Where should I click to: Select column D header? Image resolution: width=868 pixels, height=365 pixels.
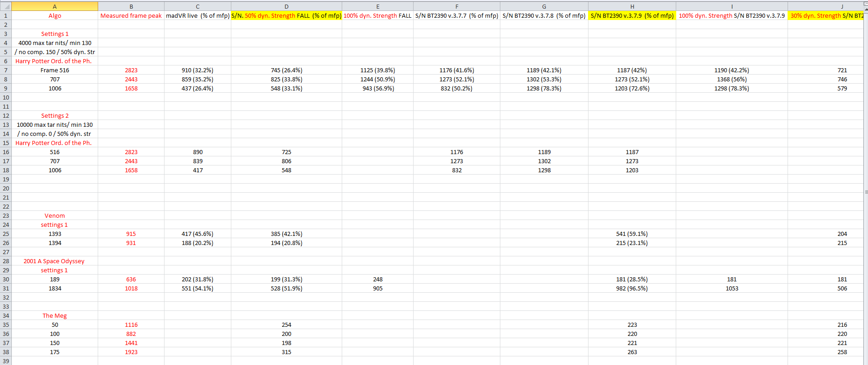click(286, 6)
